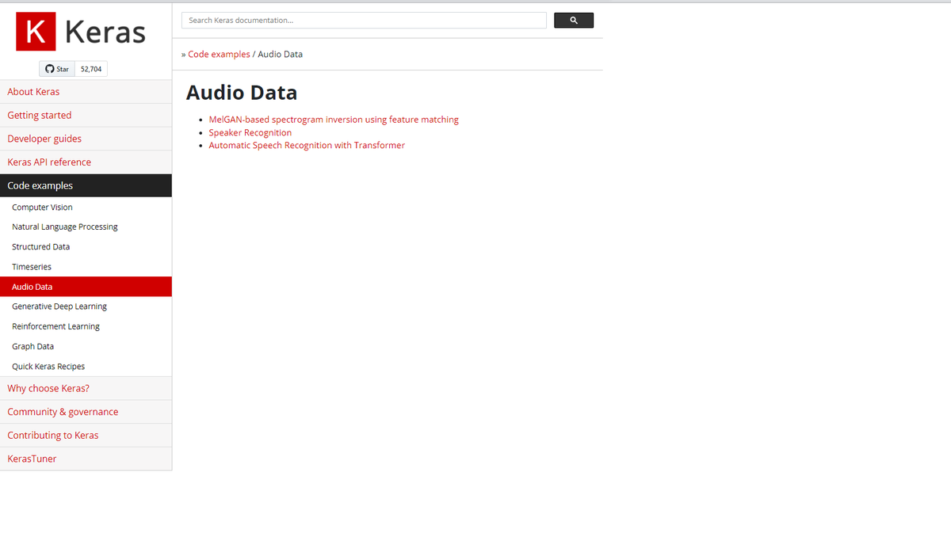This screenshot has height=560, width=951.
Task: Open Computer Vision examples
Action: coord(86,208)
